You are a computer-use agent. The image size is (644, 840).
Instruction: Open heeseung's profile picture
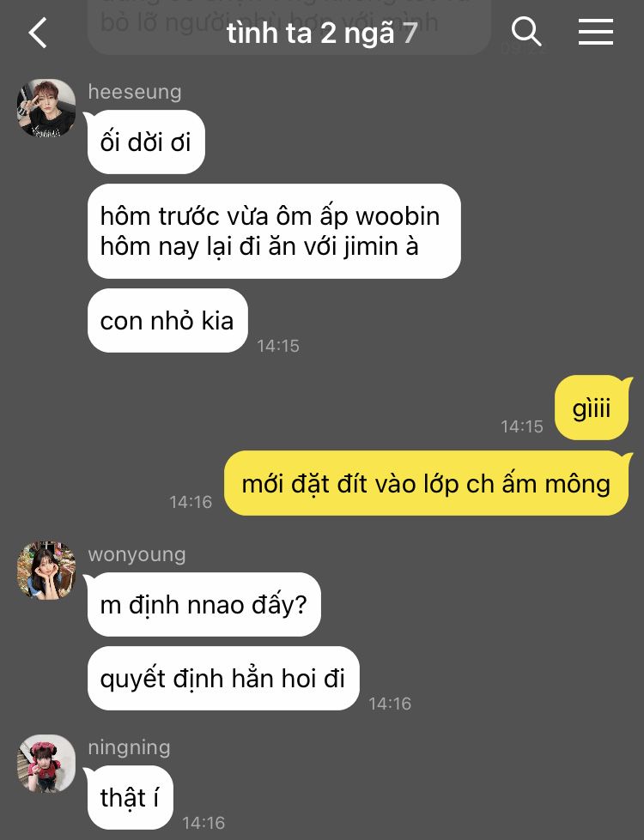click(x=46, y=108)
